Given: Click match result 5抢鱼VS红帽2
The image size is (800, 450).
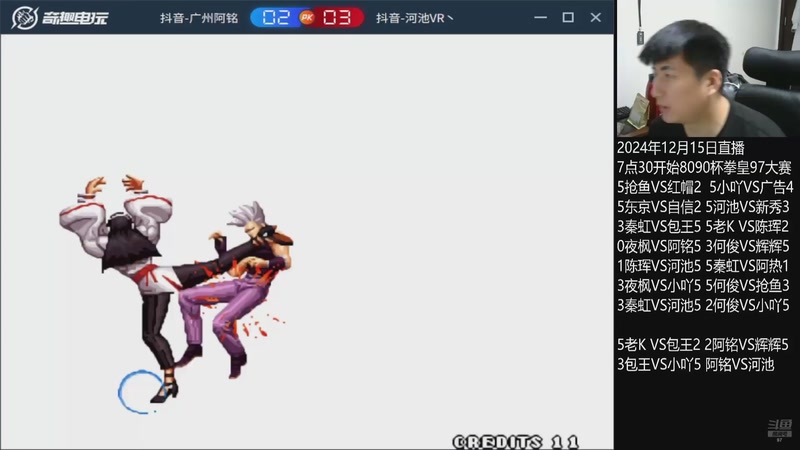Looking at the screenshot, I should (x=659, y=187).
